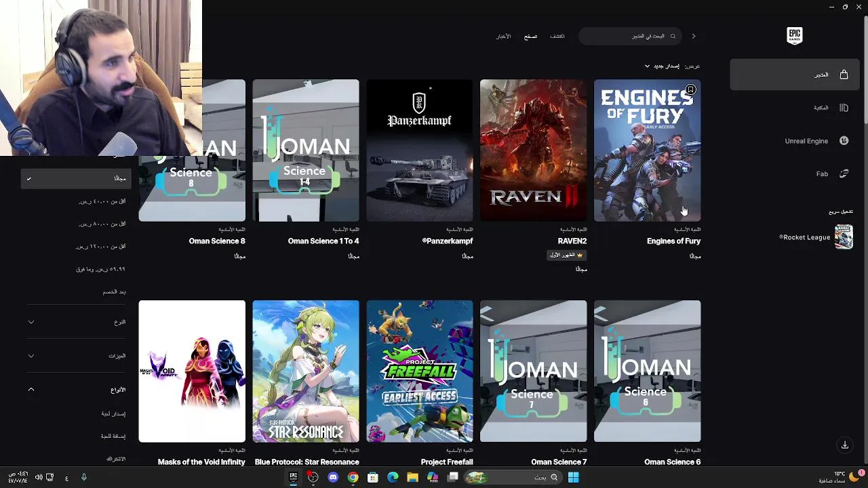Launch Rocket League quick launch icon
The height and width of the screenshot is (488, 868).
[x=844, y=237]
